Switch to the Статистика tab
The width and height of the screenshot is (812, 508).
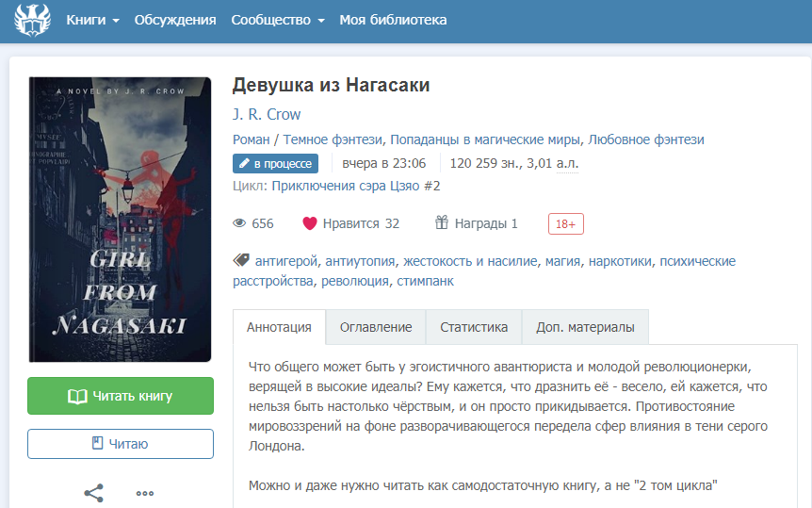[x=474, y=327]
